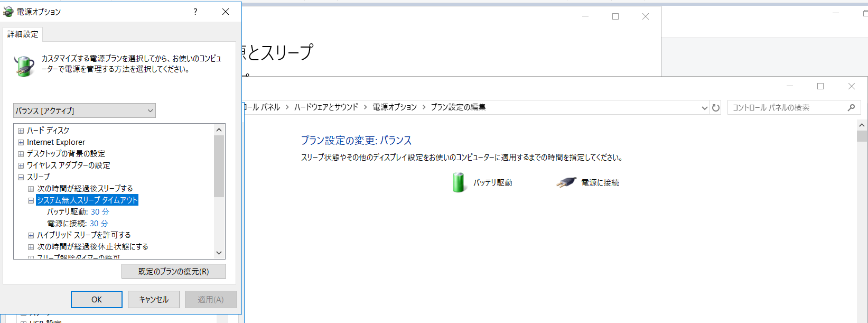Screen dimensions: 868x323
Task: Click the キャンセル button
Action: (x=154, y=299)
